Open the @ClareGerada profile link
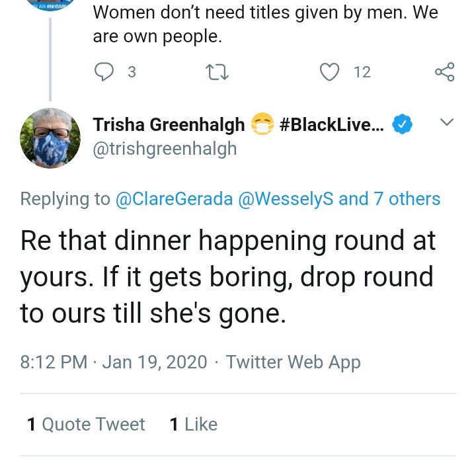The width and height of the screenshot is (476, 459). 174,199
